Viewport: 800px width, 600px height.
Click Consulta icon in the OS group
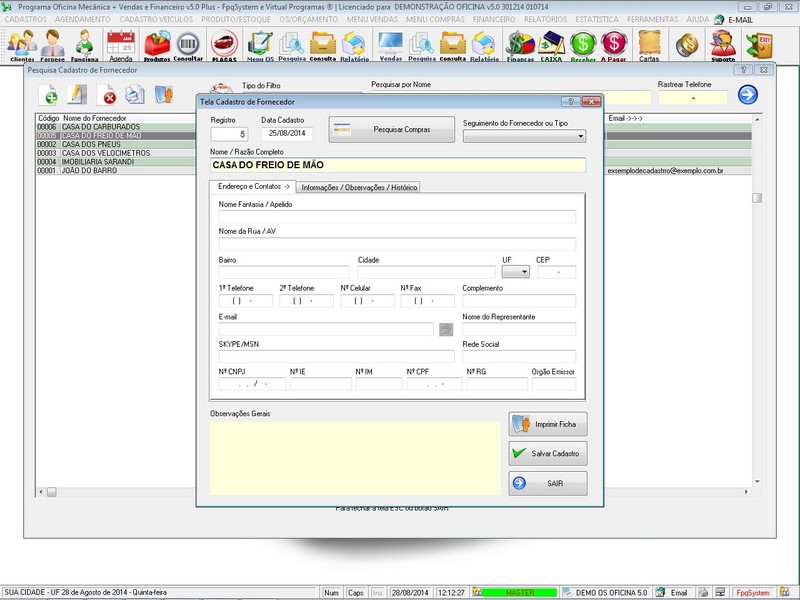(323, 45)
